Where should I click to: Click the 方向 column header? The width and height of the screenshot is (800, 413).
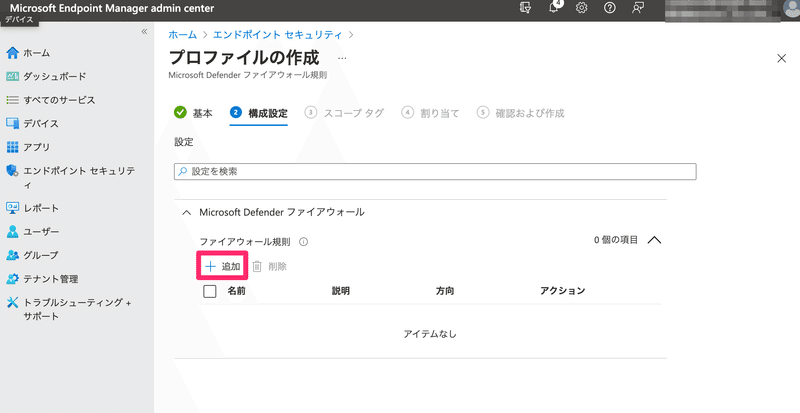pyautogui.click(x=444, y=290)
